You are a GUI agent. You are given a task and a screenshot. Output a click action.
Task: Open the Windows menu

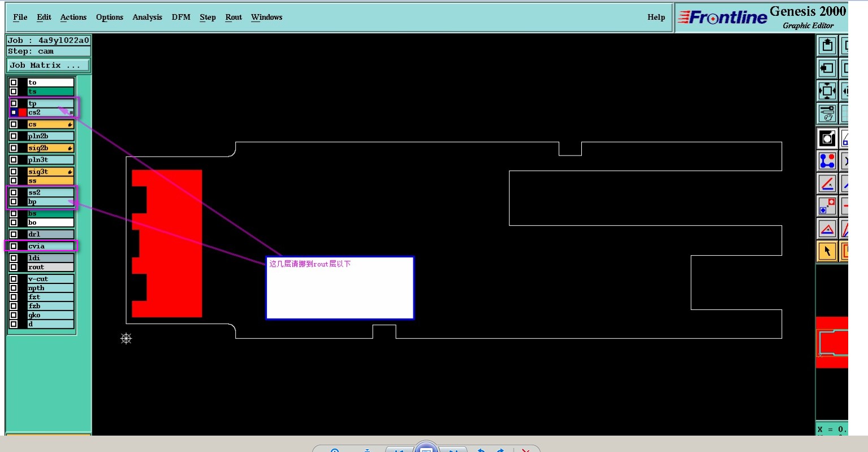coord(267,18)
